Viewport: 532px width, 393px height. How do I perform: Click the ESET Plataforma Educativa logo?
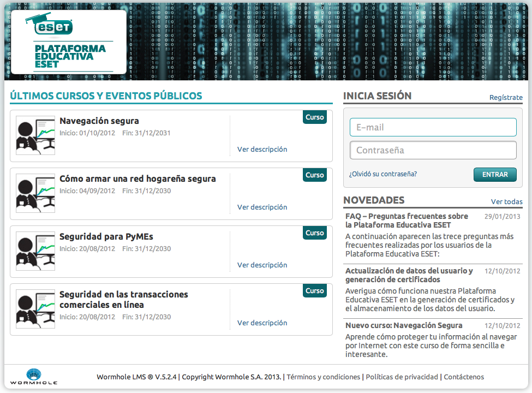69,42
